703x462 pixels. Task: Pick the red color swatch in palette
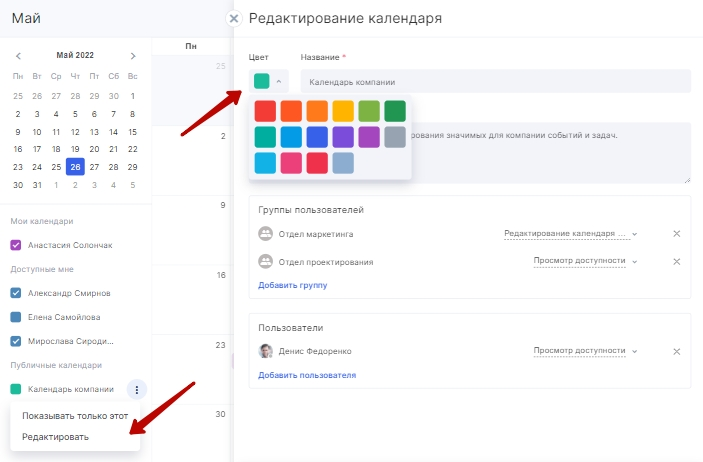coord(265,110)
